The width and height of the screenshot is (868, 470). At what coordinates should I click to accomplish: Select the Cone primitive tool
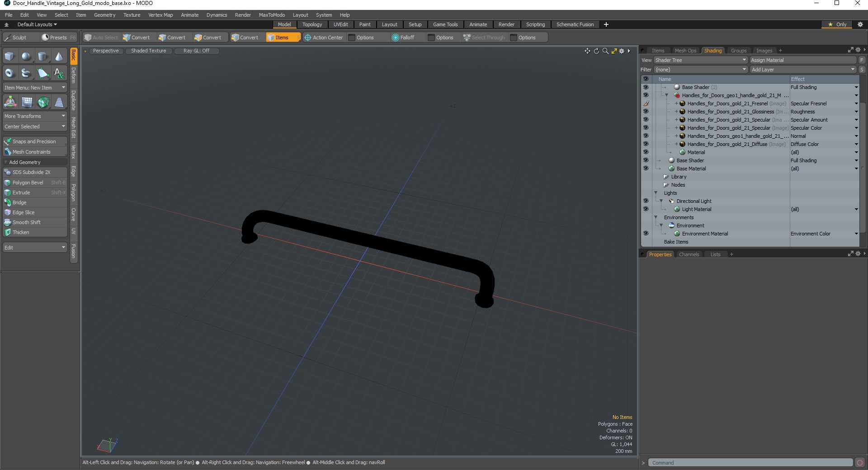59,56
